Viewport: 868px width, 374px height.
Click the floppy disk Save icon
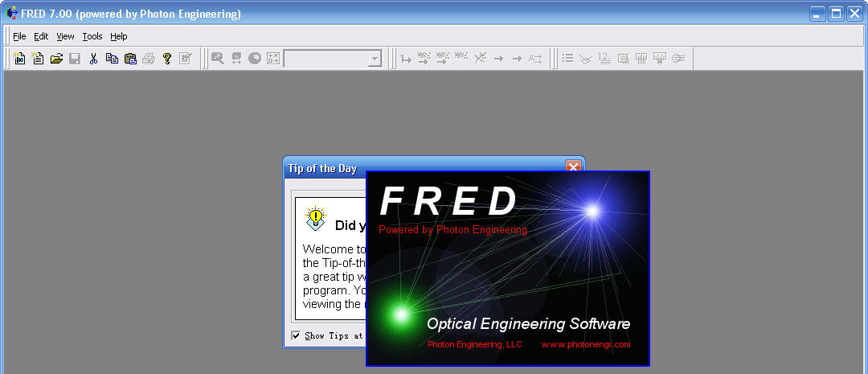[75, 58]
